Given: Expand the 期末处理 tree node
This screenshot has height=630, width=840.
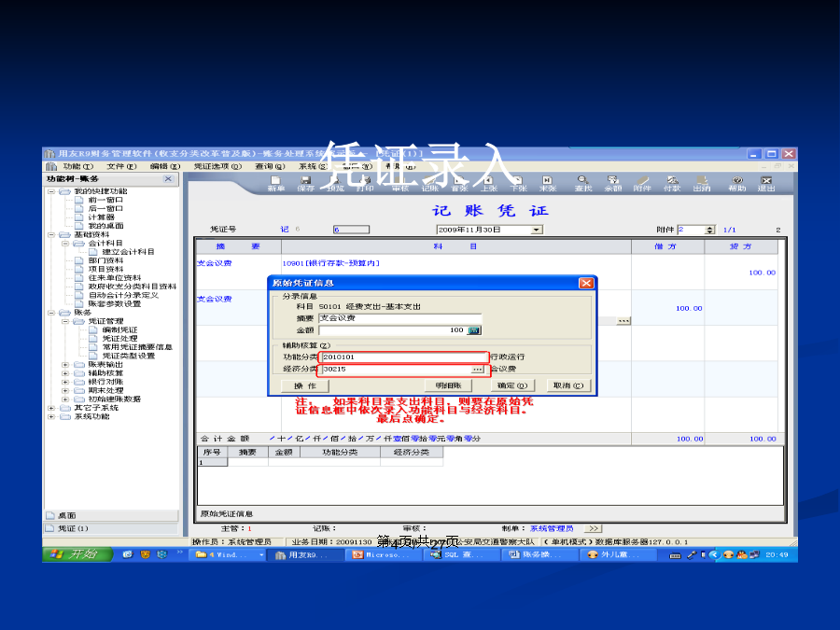Looking at the screenshot, I should 65,390.
